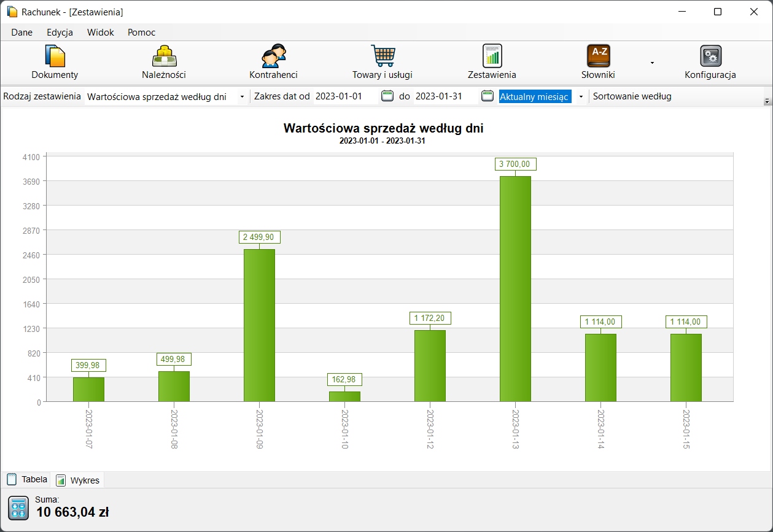This screenshot has height=532, width=773.
Task: Open the Zestawienia report icon
Action: (492, 56)
